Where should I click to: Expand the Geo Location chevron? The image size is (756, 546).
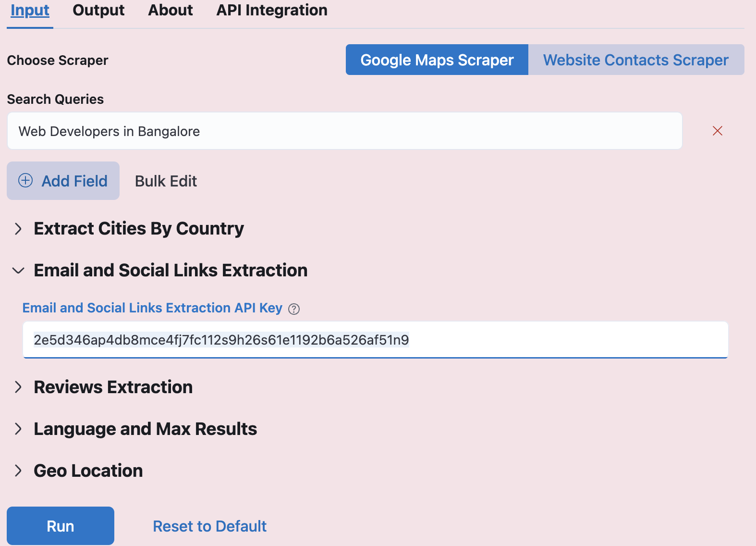pos(18,471)
